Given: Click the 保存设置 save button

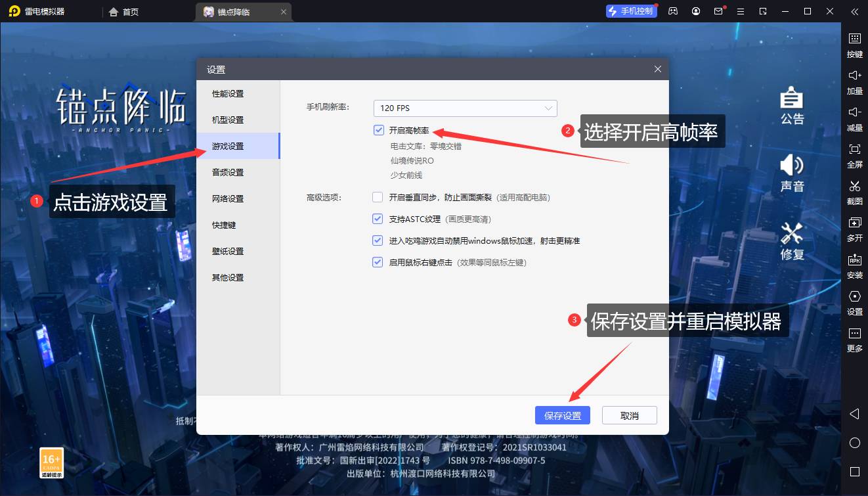Looking at the screenshot, I should (x=563, y=416).
